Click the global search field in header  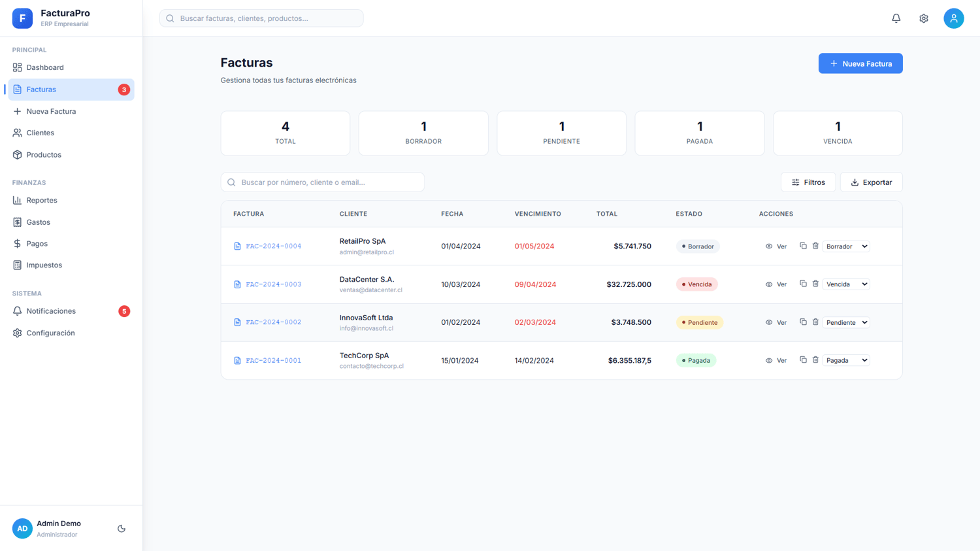tap(261, 18)
